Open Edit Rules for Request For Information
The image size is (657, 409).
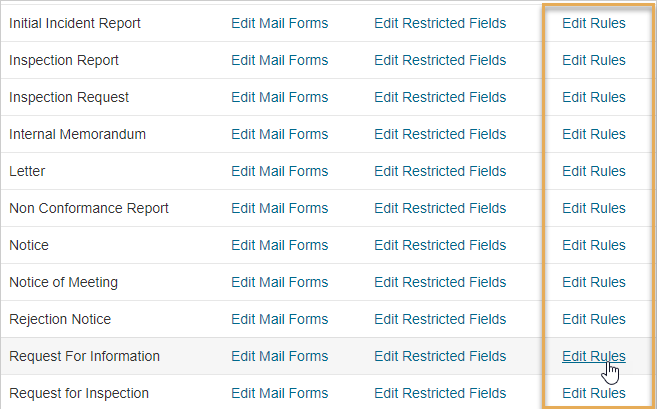point(594,356)
